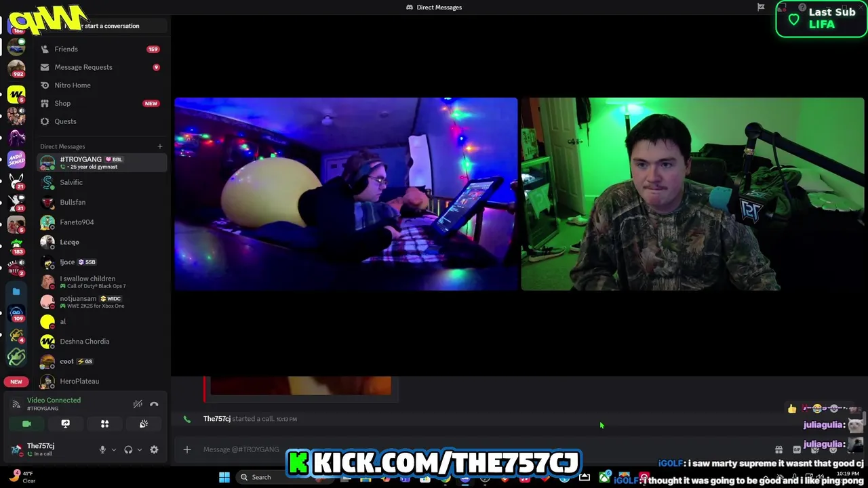
Task: Send a gift icon in message bar
Action: 778,449
